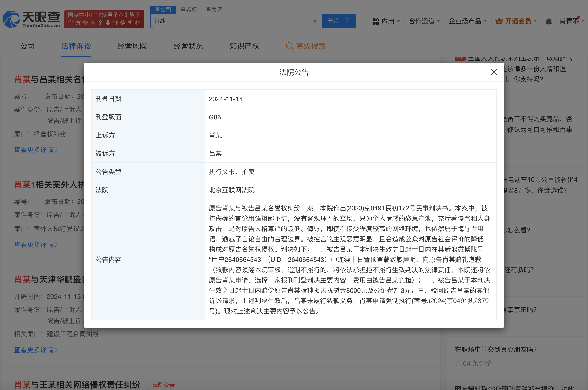The width and height of the screenshot is (588, 390).
Task: Switch to the 查关系 search tab
Action: click(x=214, y=10)
